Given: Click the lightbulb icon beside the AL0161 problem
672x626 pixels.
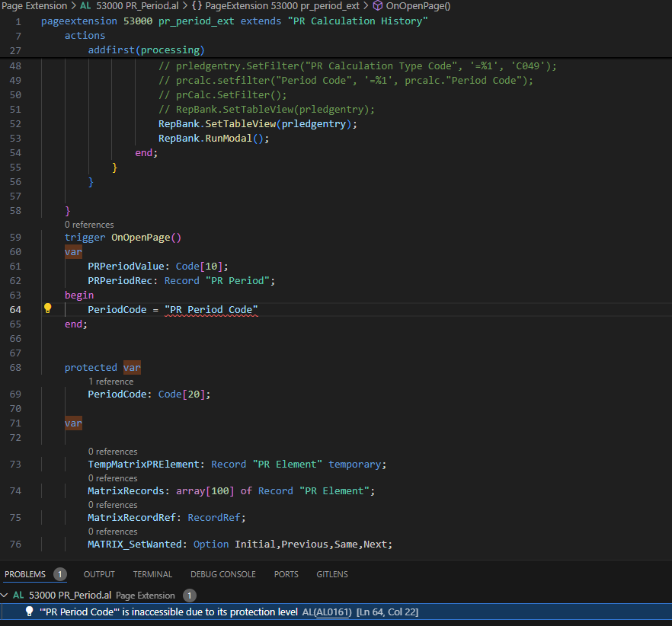Looking at the screenshot, I should (29, 612).
